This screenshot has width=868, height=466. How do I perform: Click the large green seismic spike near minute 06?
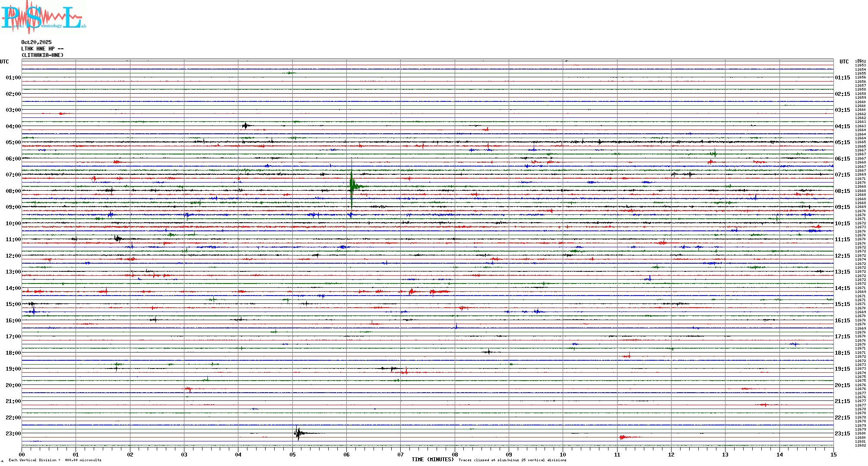(x=352, y=186)
